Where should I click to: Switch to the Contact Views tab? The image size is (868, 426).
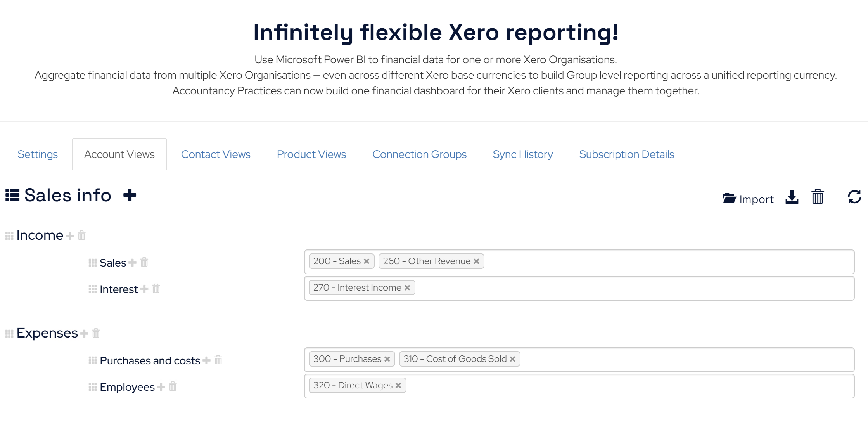click(215, 154)
